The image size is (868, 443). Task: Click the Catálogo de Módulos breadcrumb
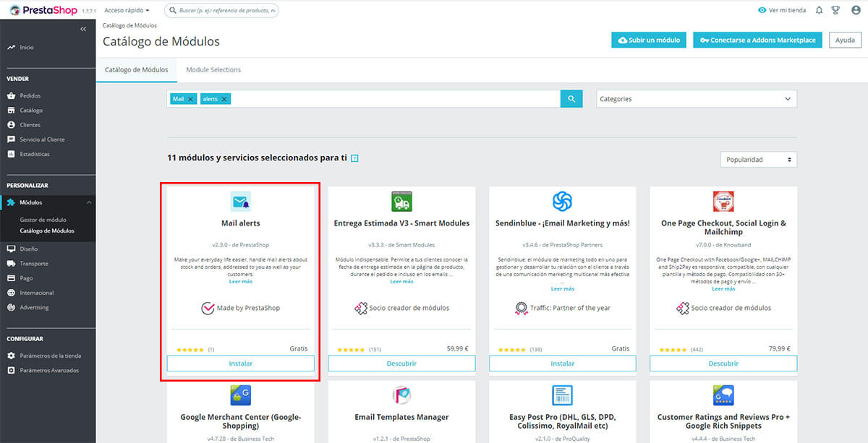(x=129, y=25)
